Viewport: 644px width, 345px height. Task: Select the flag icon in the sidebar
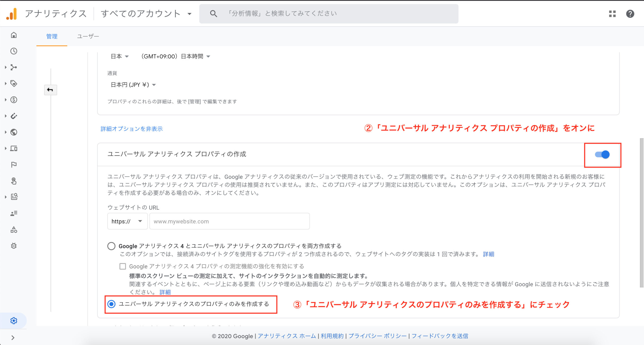(14, 164)
